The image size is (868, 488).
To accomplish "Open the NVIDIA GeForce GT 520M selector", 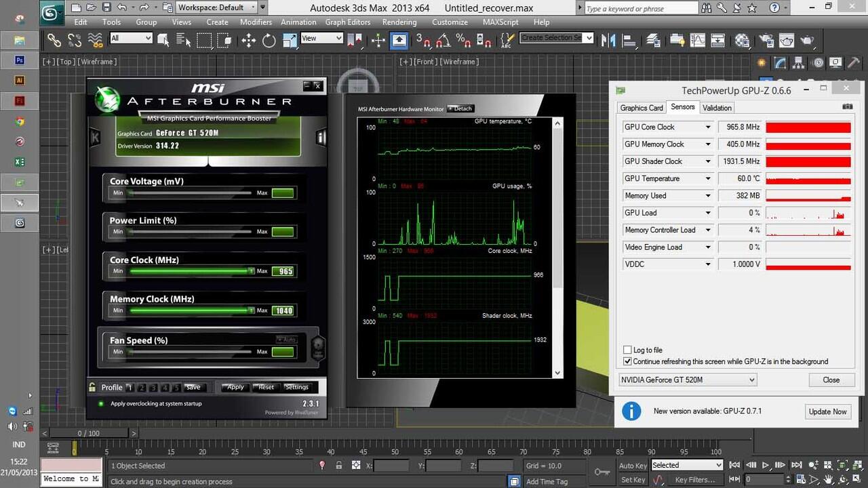I will (x=687, y=380).
